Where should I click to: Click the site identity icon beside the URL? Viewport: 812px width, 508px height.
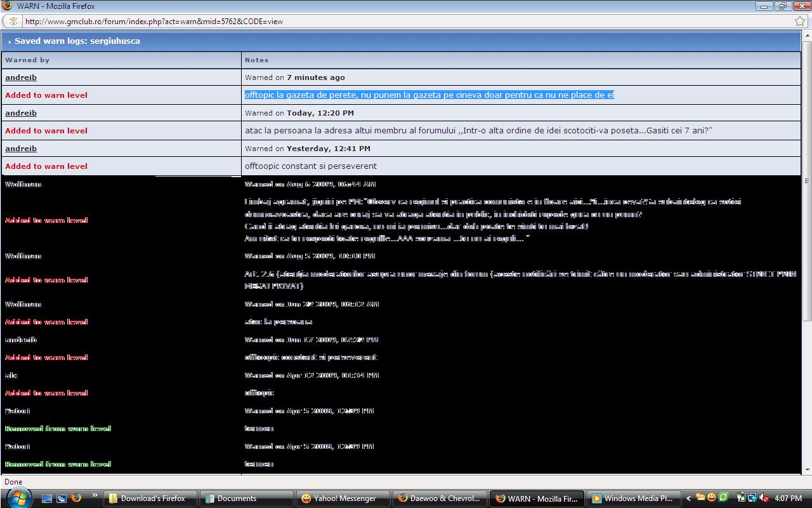[13, 21]
